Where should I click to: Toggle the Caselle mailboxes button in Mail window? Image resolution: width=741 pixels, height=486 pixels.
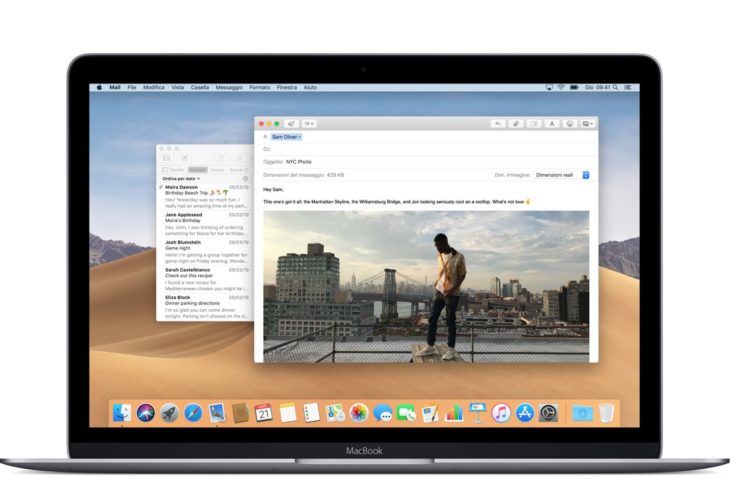(x=173, y=170)
